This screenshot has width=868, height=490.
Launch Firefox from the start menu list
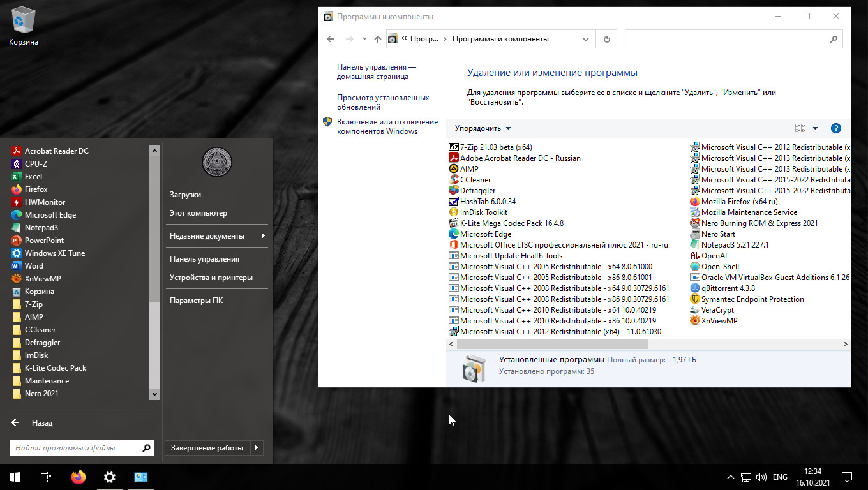click(29, 189)
